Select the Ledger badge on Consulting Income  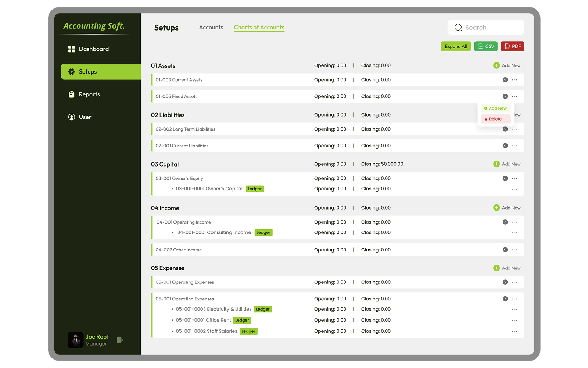tap(263, 232)
